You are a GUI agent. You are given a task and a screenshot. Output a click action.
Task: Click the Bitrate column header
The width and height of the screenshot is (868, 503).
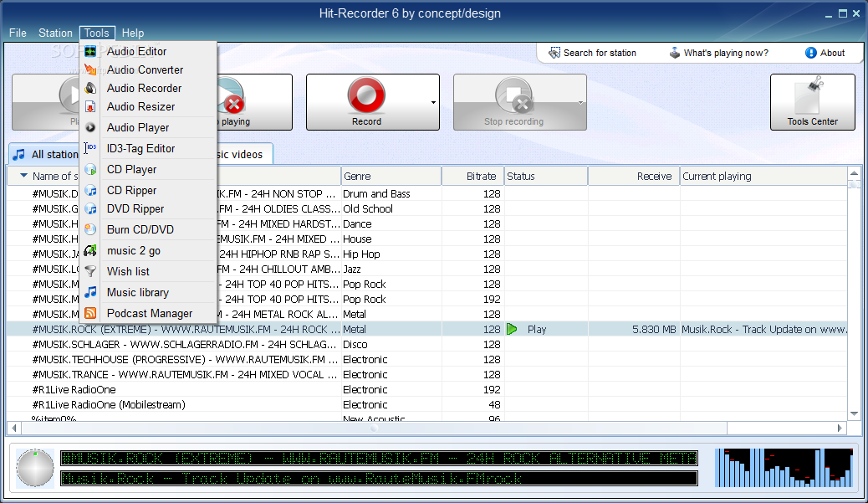472,176
